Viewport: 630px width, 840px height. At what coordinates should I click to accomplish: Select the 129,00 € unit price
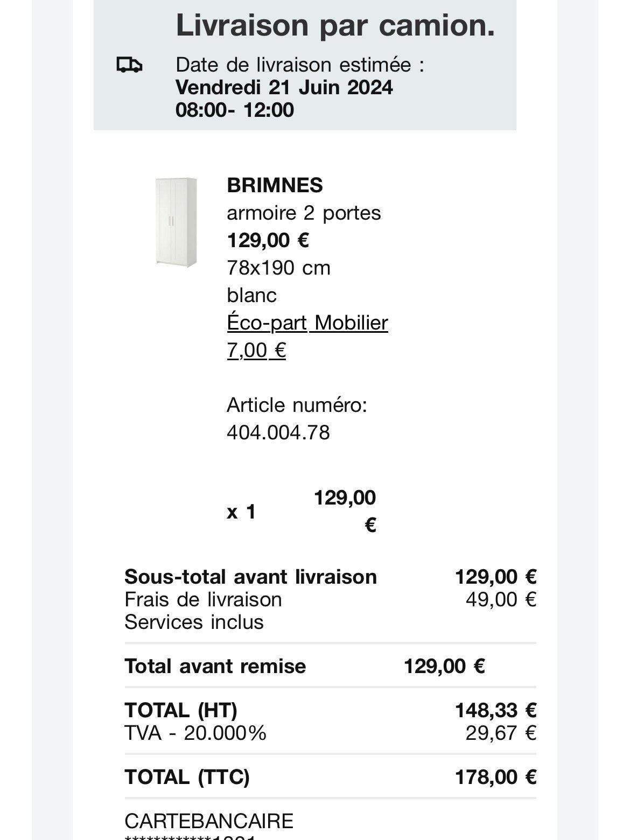(268, 240)
